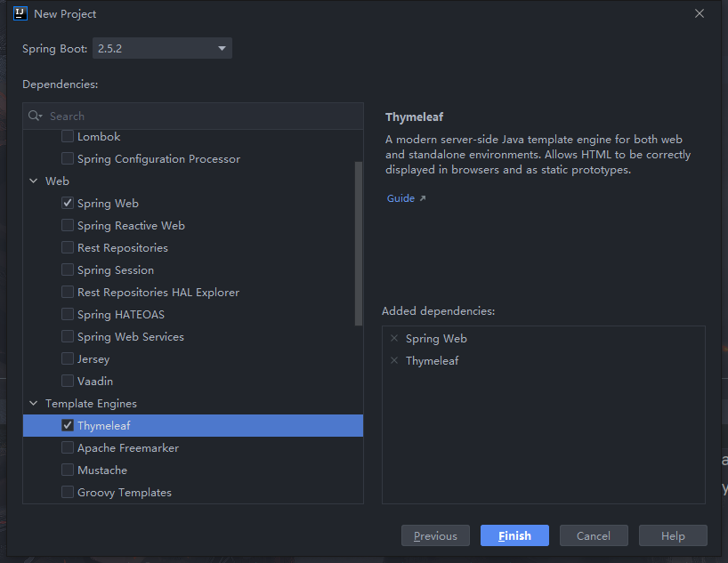Tick the Rest Repositories checkbox

[x=68, y=247]
